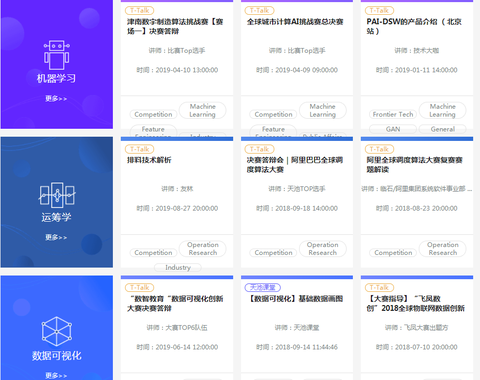The height and width of the screenshot is (380, 480).
Task: Select Operation Research tag on 决赛答辩会 card
Action: tap(323, 249)
